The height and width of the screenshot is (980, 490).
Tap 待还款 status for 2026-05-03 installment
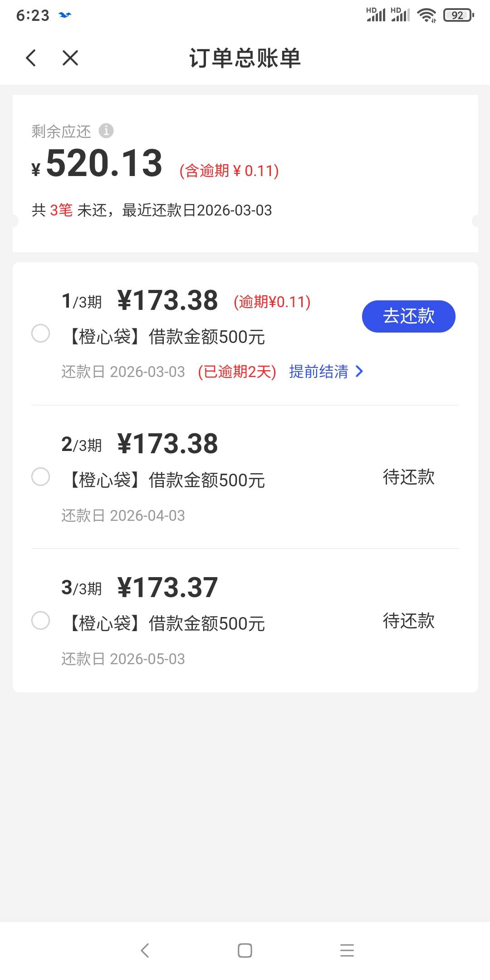point(409,621)
